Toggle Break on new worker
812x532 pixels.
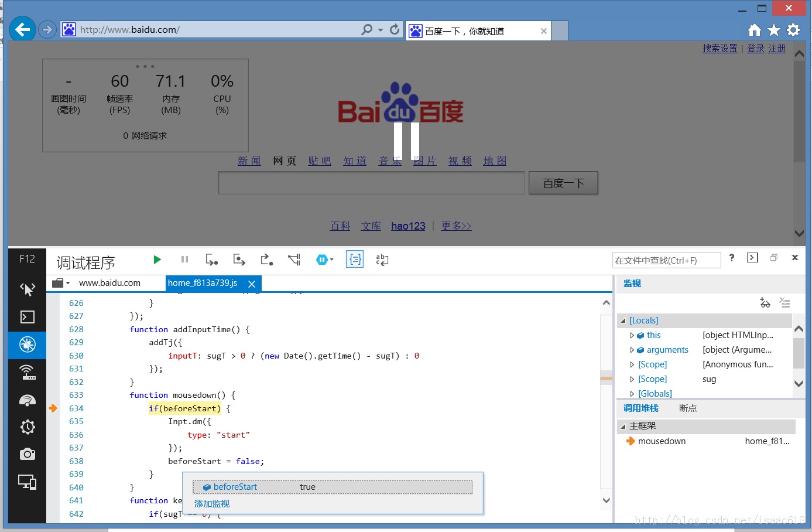pos(294,260)
